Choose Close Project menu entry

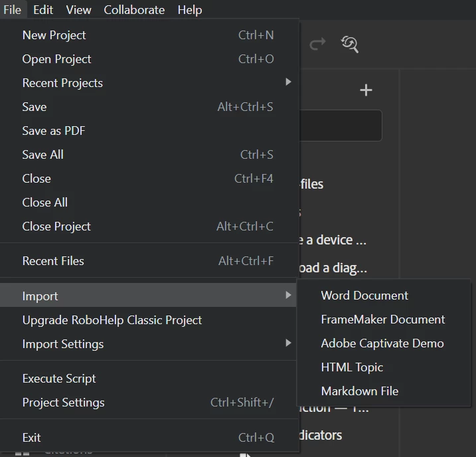click(x=148, y=227)
